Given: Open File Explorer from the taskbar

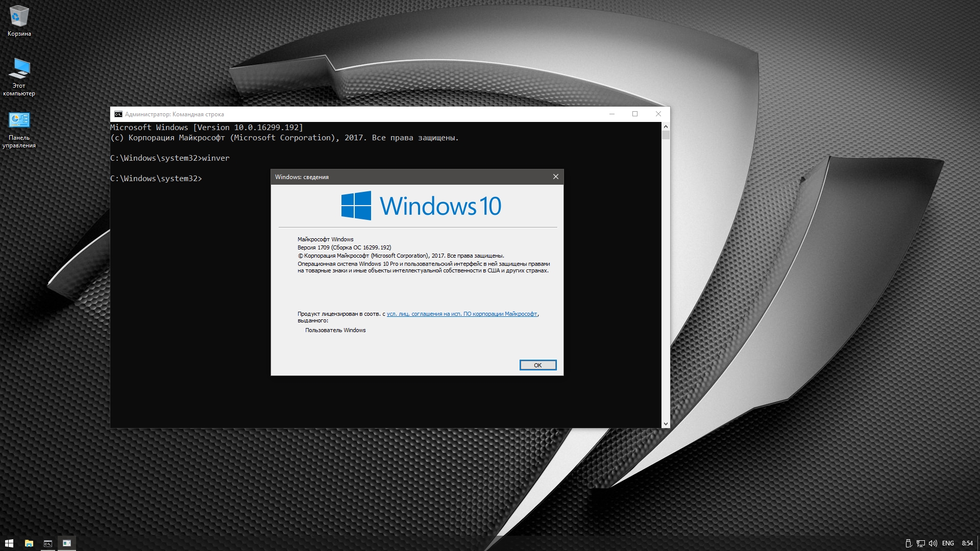Looking at the screenshot, I should [x=29, y=543].
